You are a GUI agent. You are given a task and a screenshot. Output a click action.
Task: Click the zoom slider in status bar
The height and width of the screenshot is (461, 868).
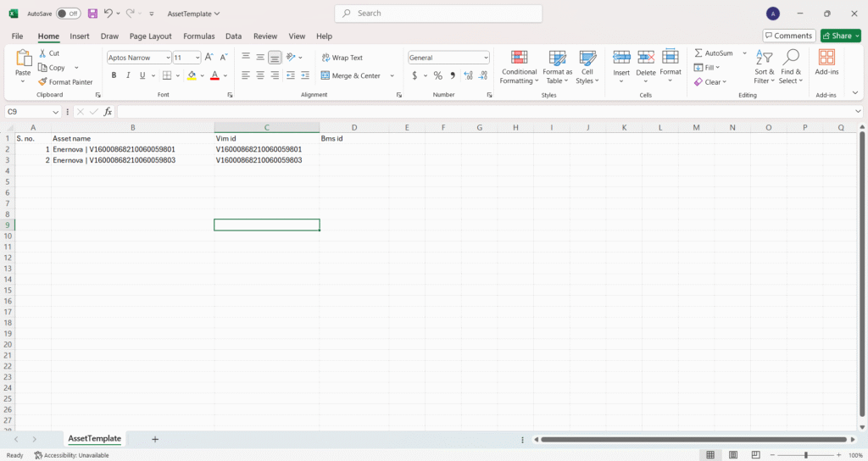click(x=804, y=455)
